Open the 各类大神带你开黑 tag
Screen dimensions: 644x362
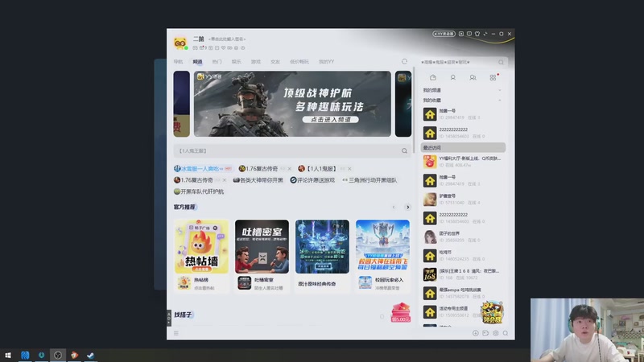(258, 180)
